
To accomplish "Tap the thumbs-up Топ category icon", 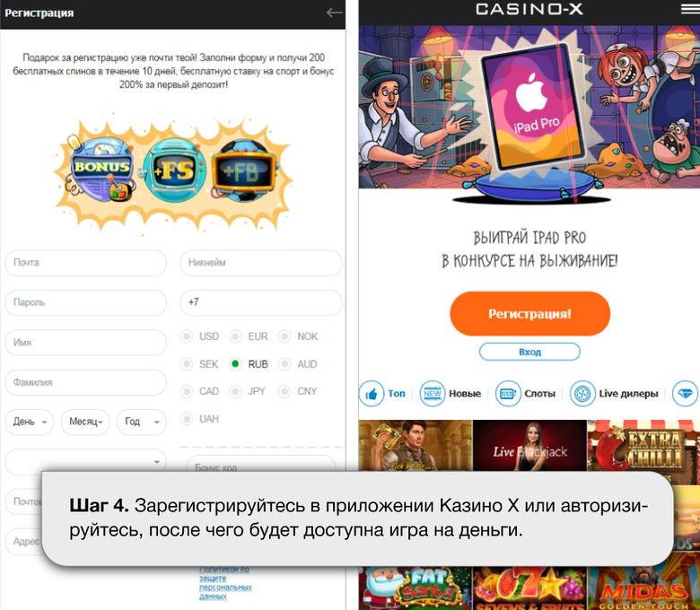I will 372,394.
